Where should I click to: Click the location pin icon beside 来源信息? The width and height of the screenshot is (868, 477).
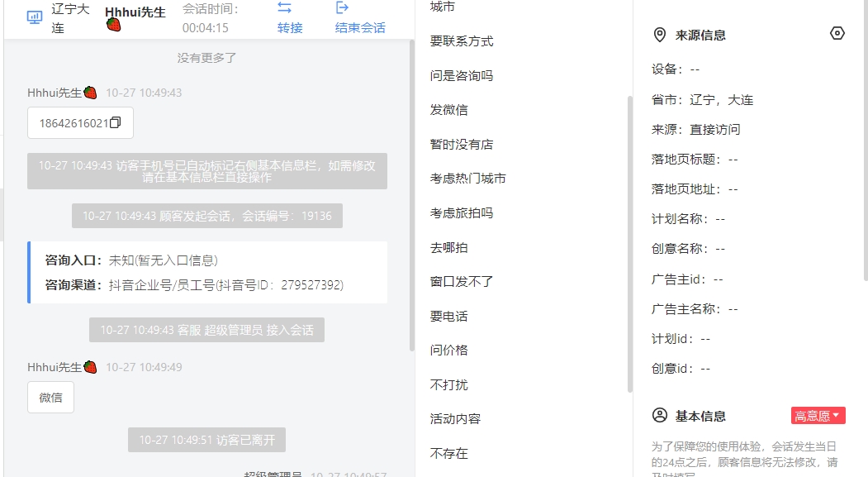(659, 35)
